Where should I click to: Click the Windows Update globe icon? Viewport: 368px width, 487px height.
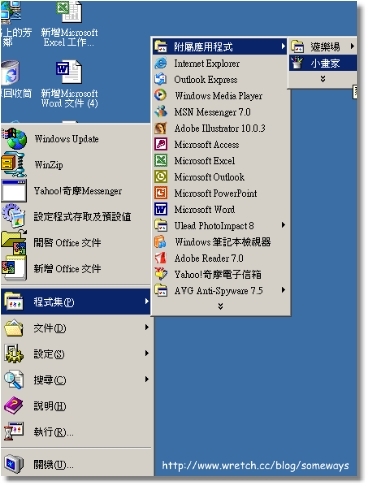tap(15, 139)
